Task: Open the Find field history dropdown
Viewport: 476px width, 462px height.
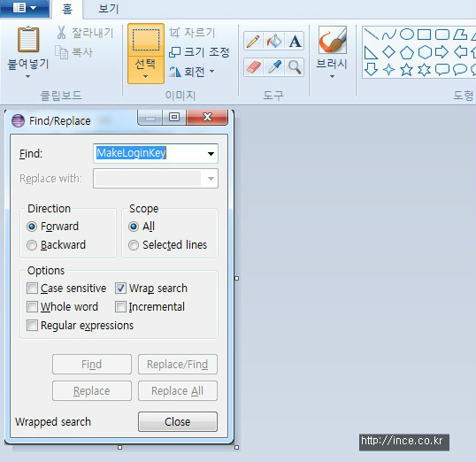Action: click(211, 154)
